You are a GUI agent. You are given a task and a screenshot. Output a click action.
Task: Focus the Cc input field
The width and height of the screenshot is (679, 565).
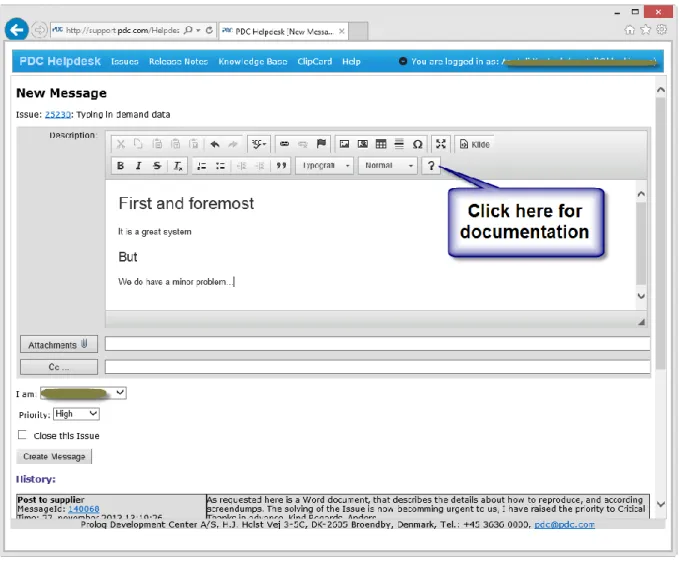(377, 367)
